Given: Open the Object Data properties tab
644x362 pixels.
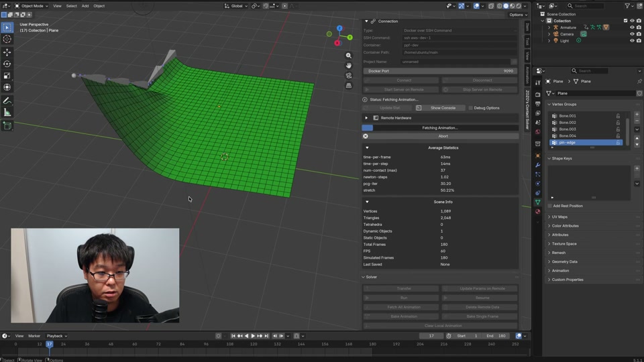Looking at the screenshot, I should coord(538,202).
